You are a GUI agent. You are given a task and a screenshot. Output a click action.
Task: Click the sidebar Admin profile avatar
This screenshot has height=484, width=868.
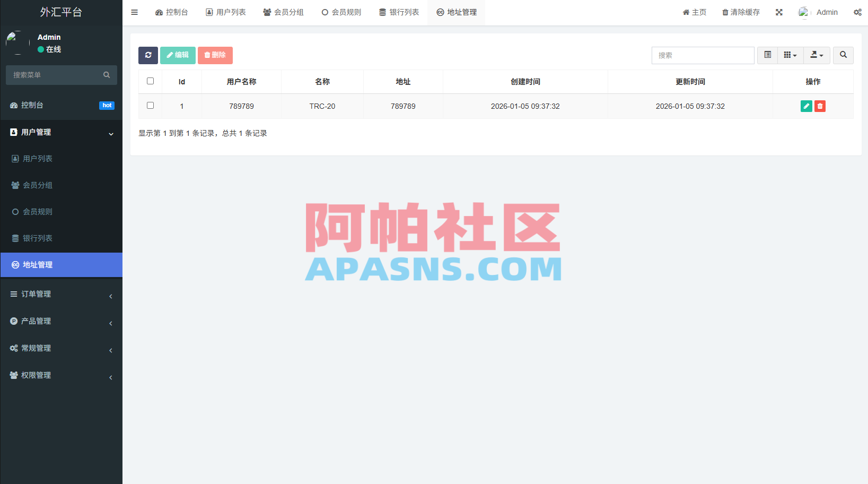(x=17, y=43)
